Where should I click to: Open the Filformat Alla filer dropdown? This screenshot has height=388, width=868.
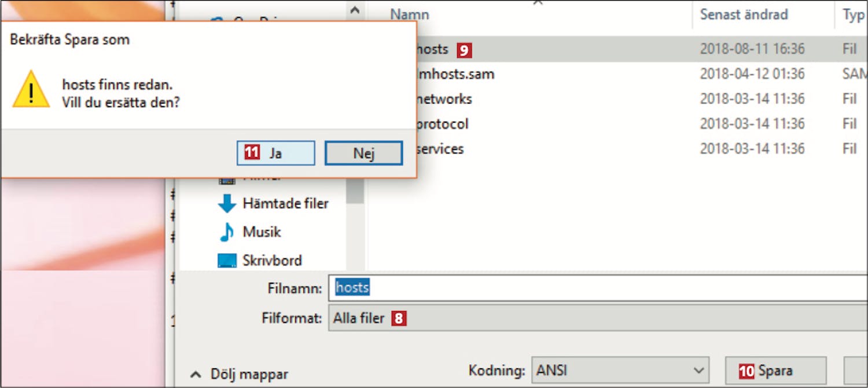click(598, 318)
